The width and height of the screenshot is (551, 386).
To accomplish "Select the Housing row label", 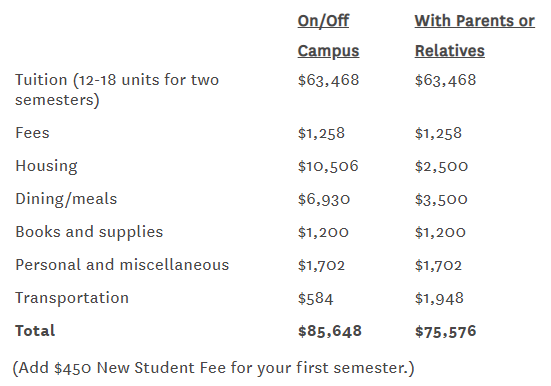I will tap(46, 166).
